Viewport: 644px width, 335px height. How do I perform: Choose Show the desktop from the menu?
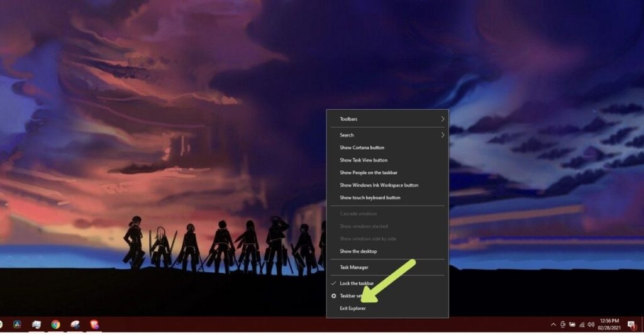pyautogui.click(x=387, y=251)
